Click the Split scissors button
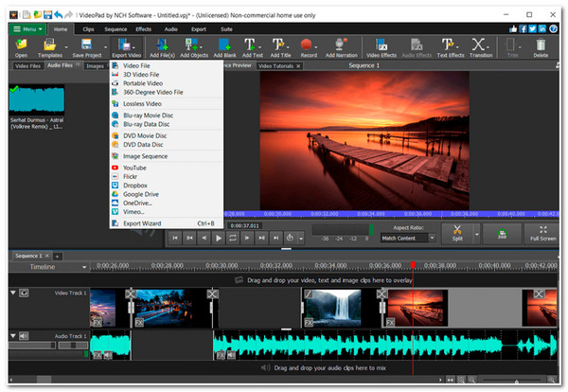 click(457, 234)
